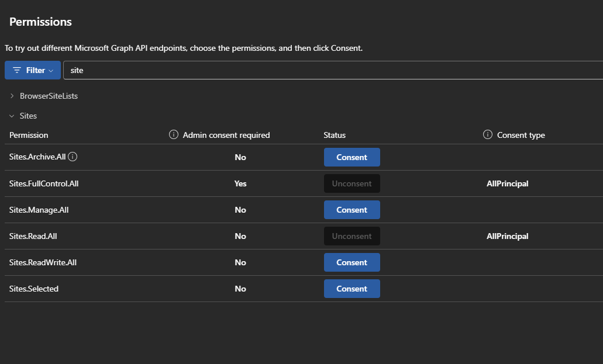Click the Permissions heading
The image size is (603, 364).
point(40,22)
